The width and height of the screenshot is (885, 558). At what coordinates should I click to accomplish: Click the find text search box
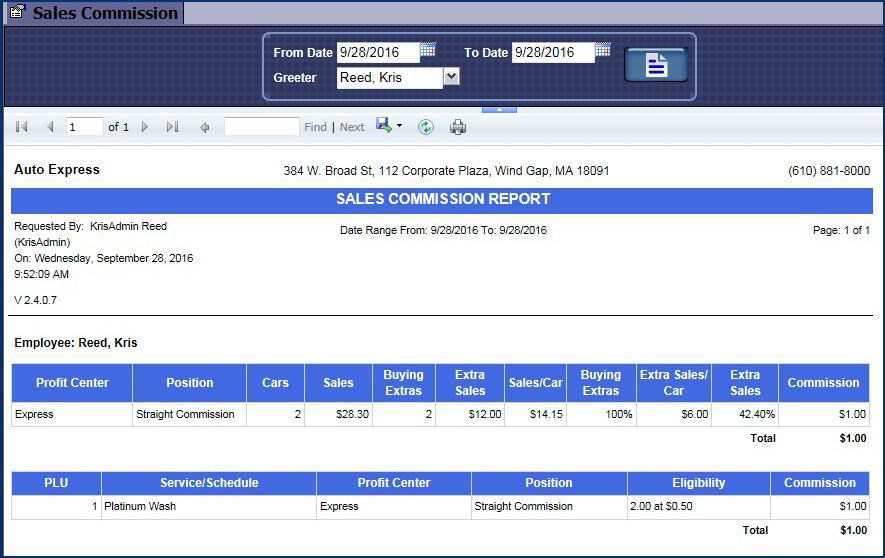click(261, 127)
